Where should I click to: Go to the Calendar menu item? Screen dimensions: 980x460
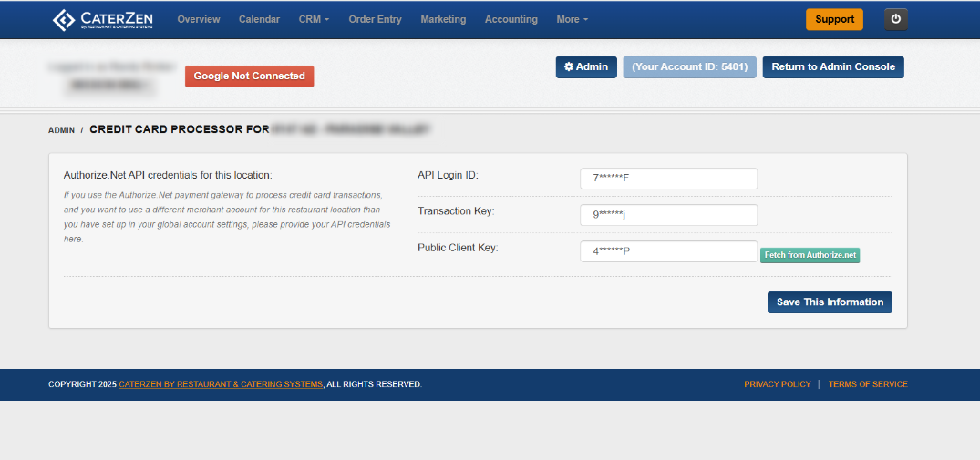tap(260, 19)
